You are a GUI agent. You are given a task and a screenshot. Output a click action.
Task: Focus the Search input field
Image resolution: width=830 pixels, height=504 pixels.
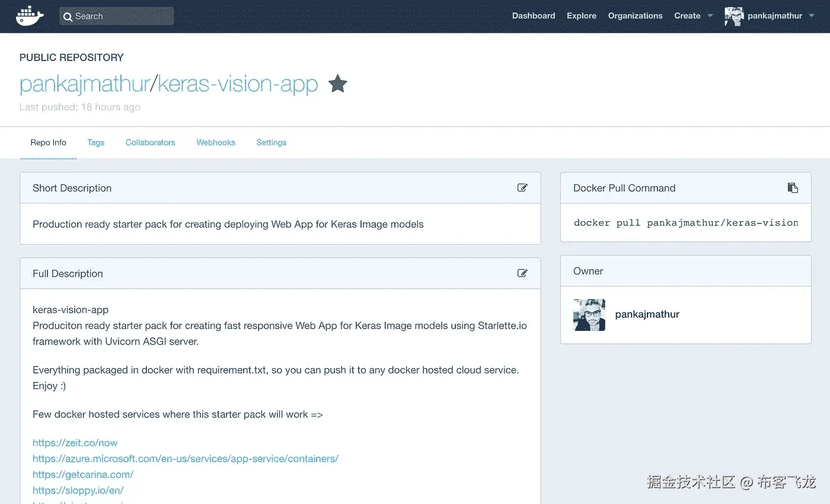click(116, 16)
